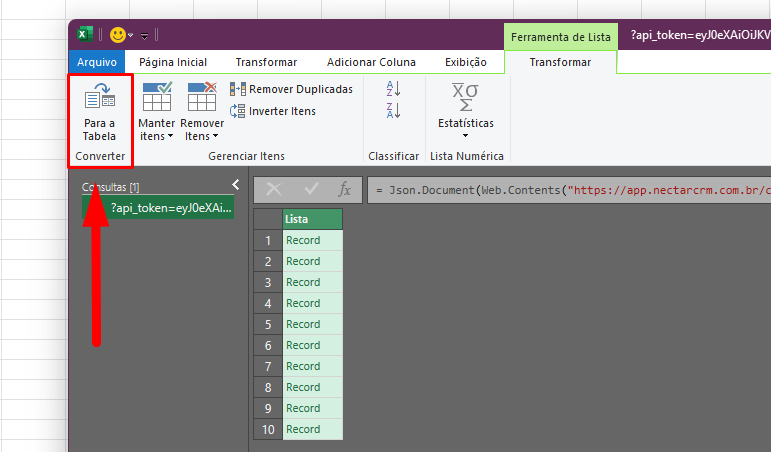The image size is (771, 452).
Task: Open the Record in row 9
Action: tap(303, 408)
